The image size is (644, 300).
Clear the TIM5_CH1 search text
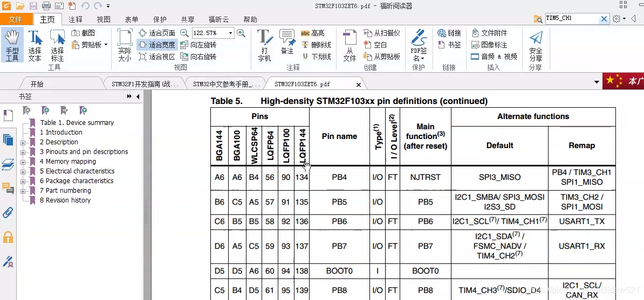[x=604, y=18]
